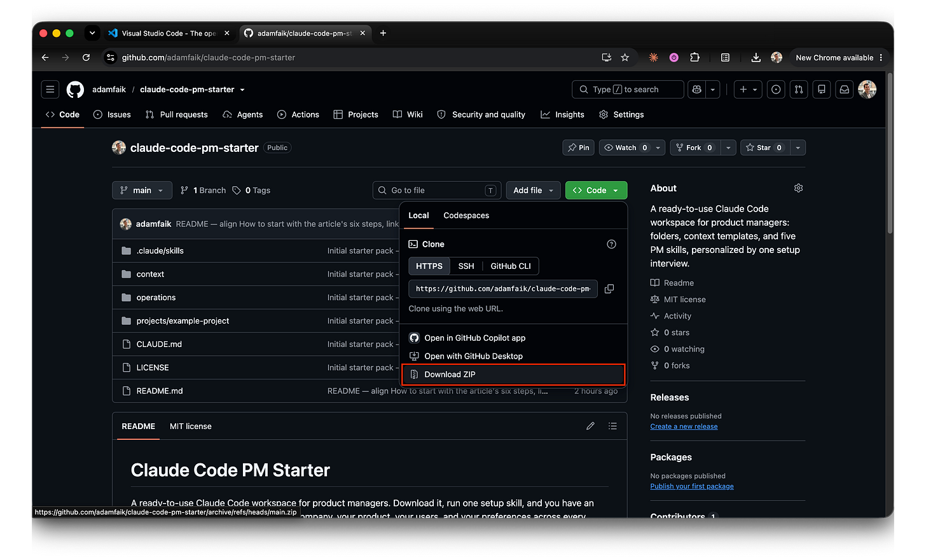Fork the repository
This screenshot has height=560, width=926.
point(694,147)
